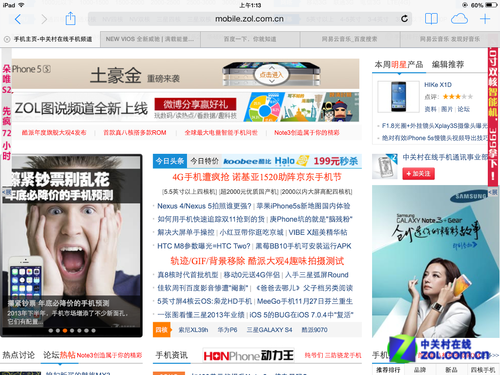Open Nexus 4/Nexus 5拍照谁更强 article

click(x=204, y=206)
